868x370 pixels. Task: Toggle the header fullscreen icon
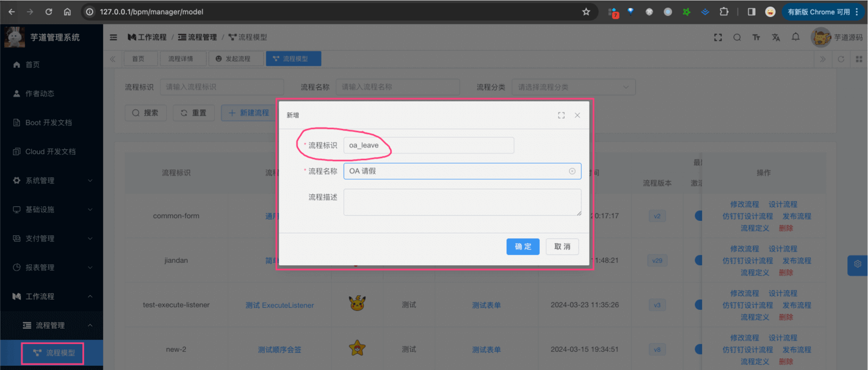tap(718, 37)
